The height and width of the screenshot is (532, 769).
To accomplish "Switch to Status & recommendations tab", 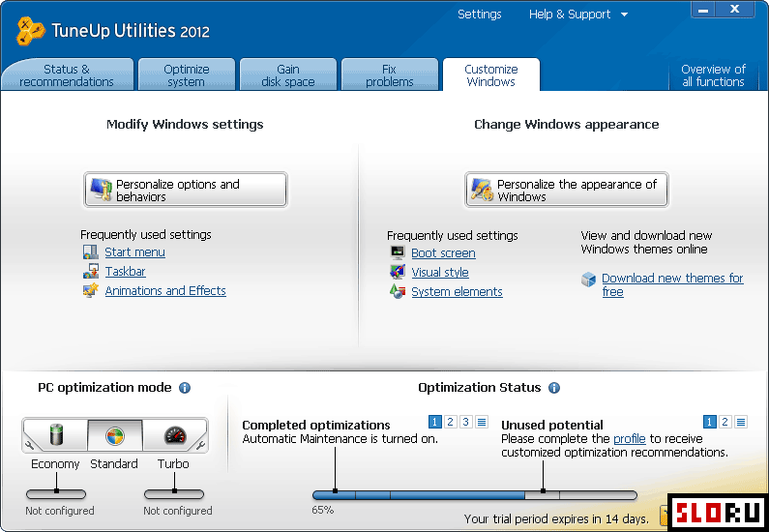I will tap(67, 75).
